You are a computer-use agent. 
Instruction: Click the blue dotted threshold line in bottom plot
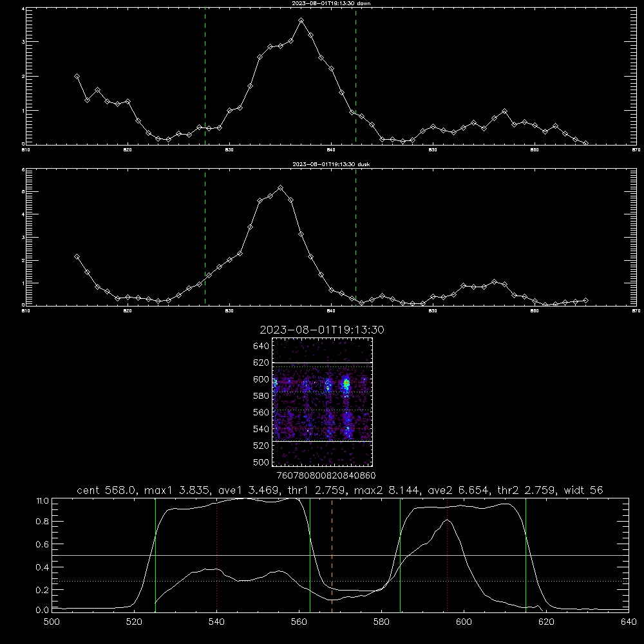click(x=340, y=581)
